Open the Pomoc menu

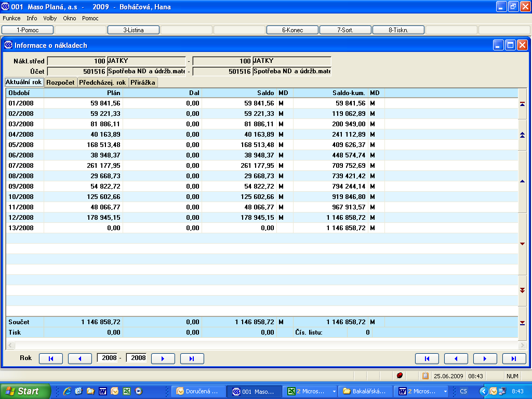90,18
